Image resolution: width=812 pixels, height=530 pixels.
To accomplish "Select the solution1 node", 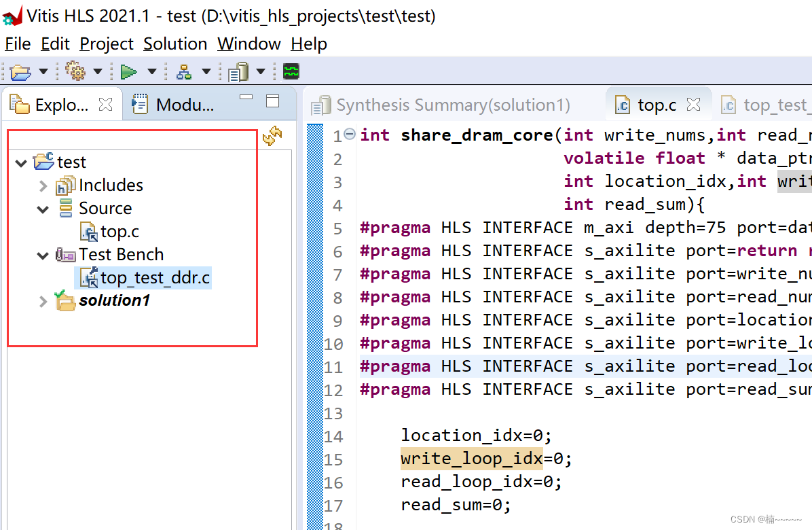I will point(115,300).
